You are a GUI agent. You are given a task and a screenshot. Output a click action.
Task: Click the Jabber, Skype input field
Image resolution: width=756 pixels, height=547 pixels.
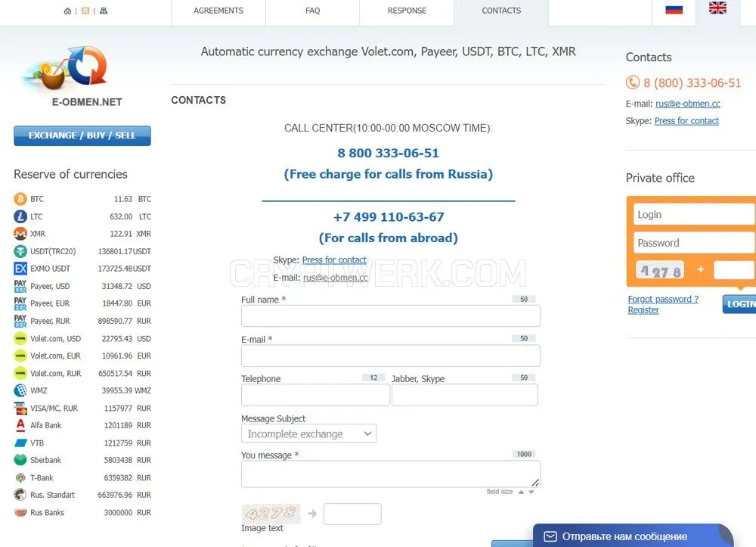[465, 395]
